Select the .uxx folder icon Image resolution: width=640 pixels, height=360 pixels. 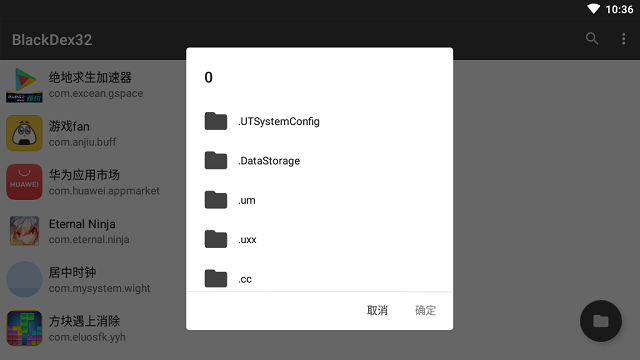coord(216,239)
